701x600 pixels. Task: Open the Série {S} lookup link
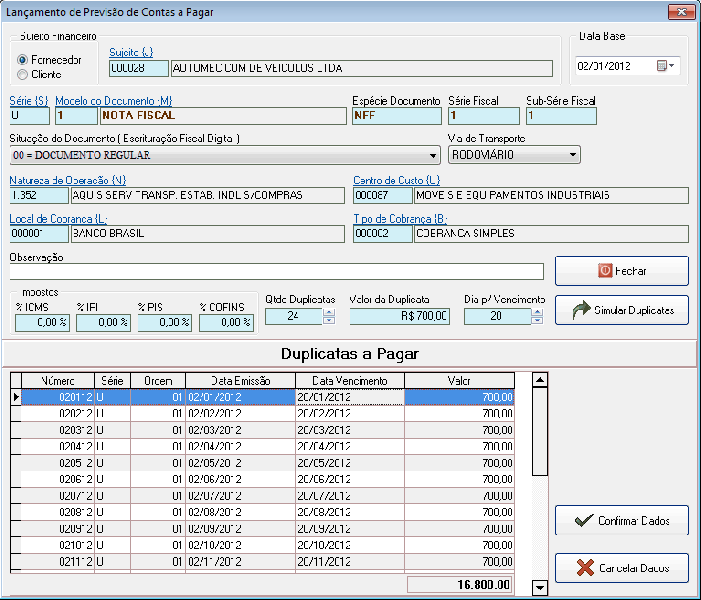[29, 101]
